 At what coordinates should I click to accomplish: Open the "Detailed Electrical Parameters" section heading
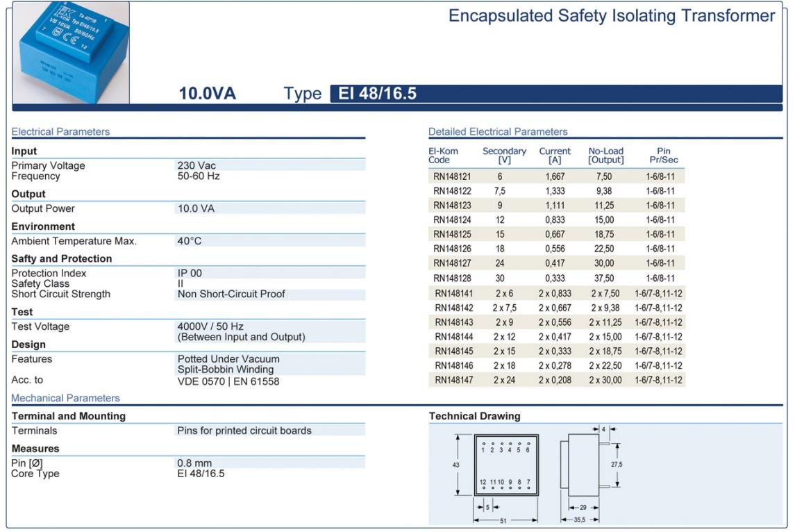click(x=498, y=131)
